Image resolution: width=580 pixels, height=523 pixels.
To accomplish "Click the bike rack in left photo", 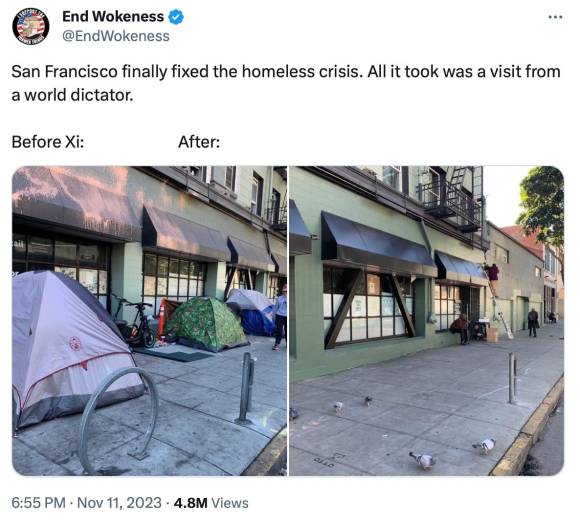I will tap(119, 419).
